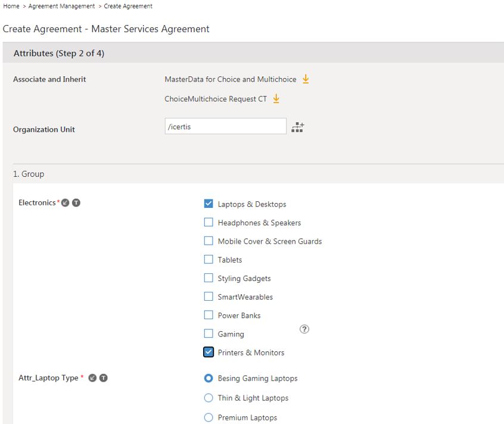Click the T circle icon beside Electronics label
This screenshot has width=504, height=424.
tap(76, 203)
